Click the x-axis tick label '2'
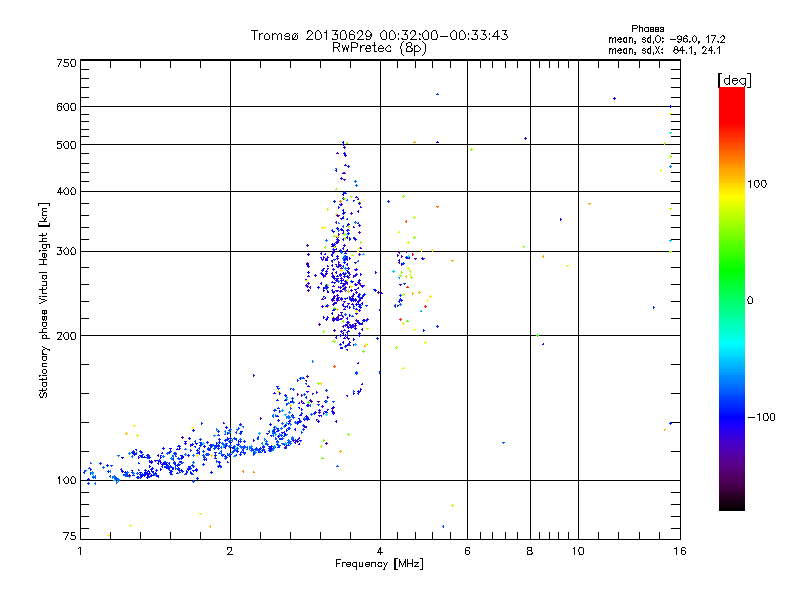800x600 pixels. [230, 551]
